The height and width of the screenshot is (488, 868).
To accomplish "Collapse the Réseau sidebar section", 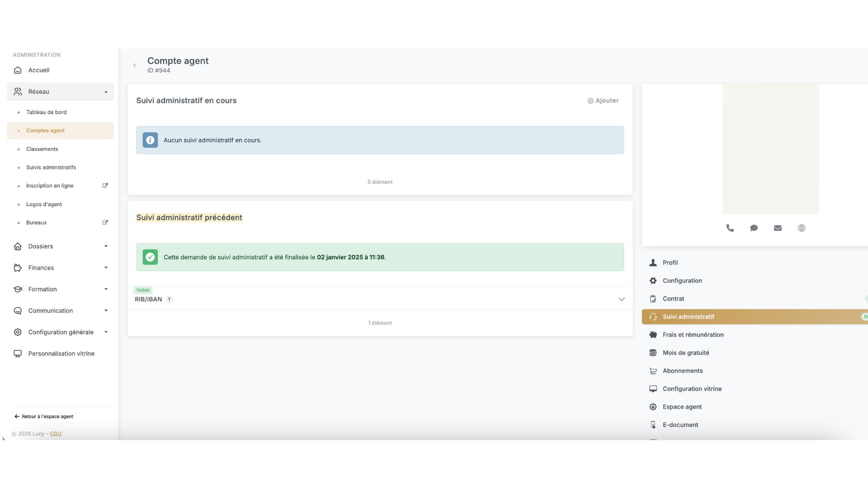I will pos(106,92).
